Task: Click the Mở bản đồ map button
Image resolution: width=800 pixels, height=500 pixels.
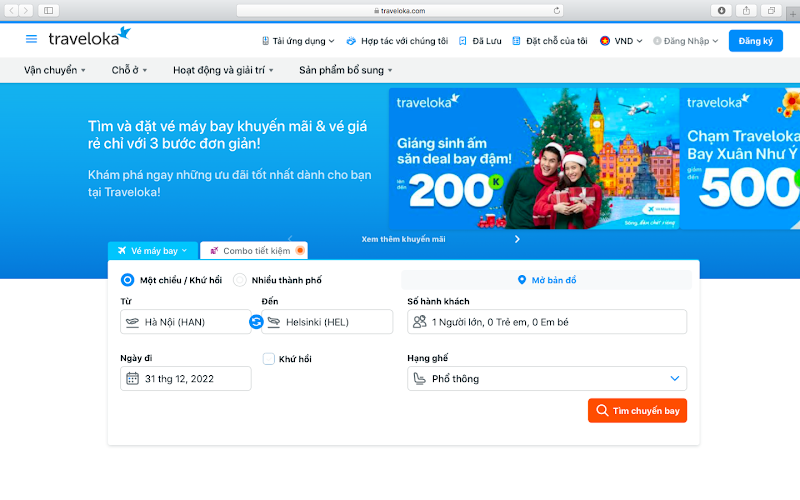Action: pyautogui.click(x=546, y=280)
